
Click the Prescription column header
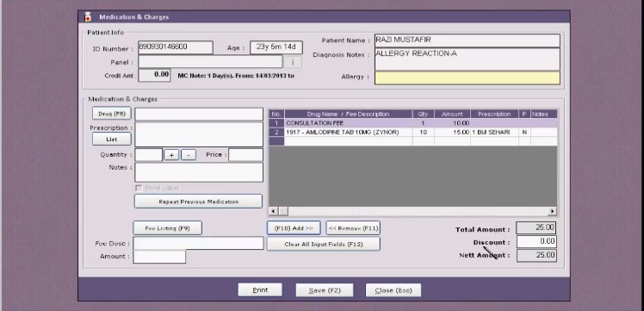coord(494,115)
